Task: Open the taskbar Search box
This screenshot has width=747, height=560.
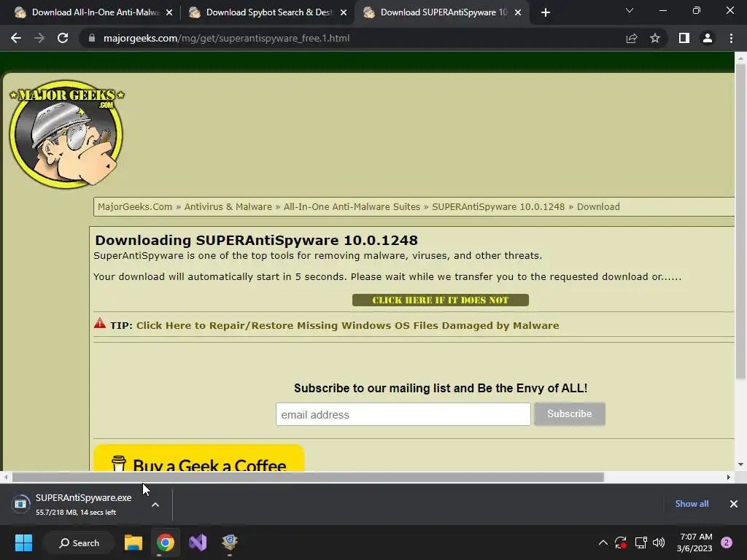Action: [79, 542]
